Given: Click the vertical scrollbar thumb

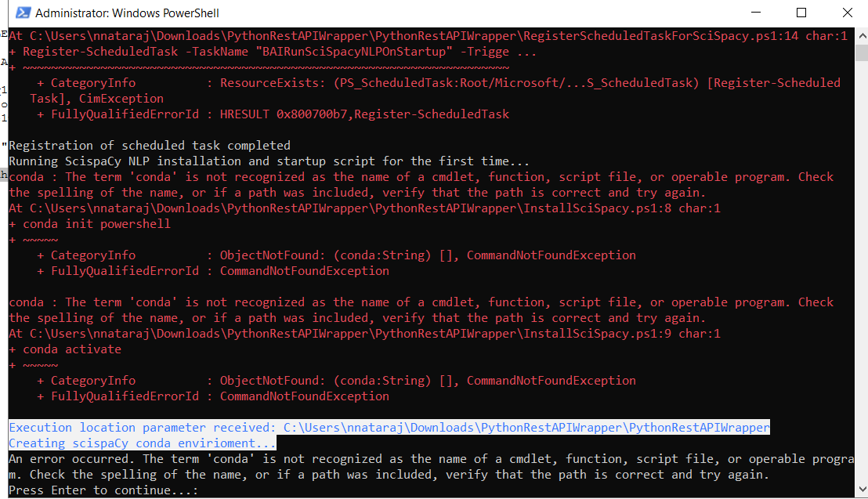Looking at the screenshot, I should (x=862, y=52).
